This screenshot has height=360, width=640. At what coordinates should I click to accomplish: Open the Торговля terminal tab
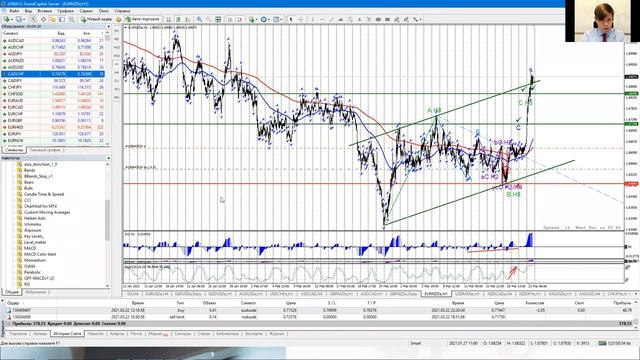(x=18, y=334)
